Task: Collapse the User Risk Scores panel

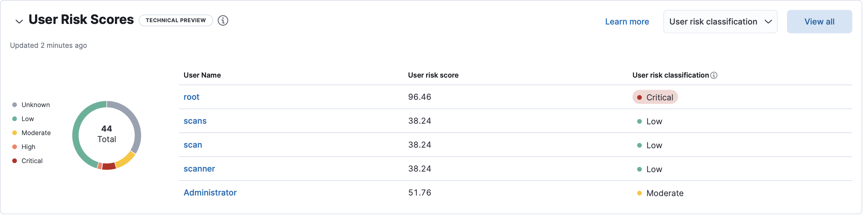Action: pyautogui.click(x=19, y=21)
